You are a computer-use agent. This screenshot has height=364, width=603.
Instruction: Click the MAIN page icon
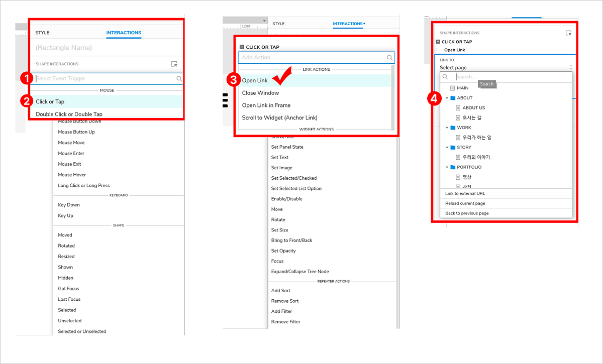[452, 88]
